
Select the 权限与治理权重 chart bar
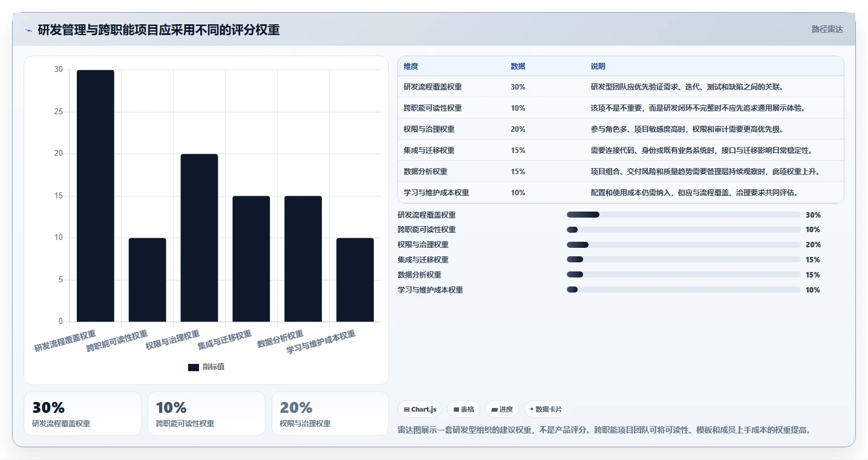click(200, 238)
